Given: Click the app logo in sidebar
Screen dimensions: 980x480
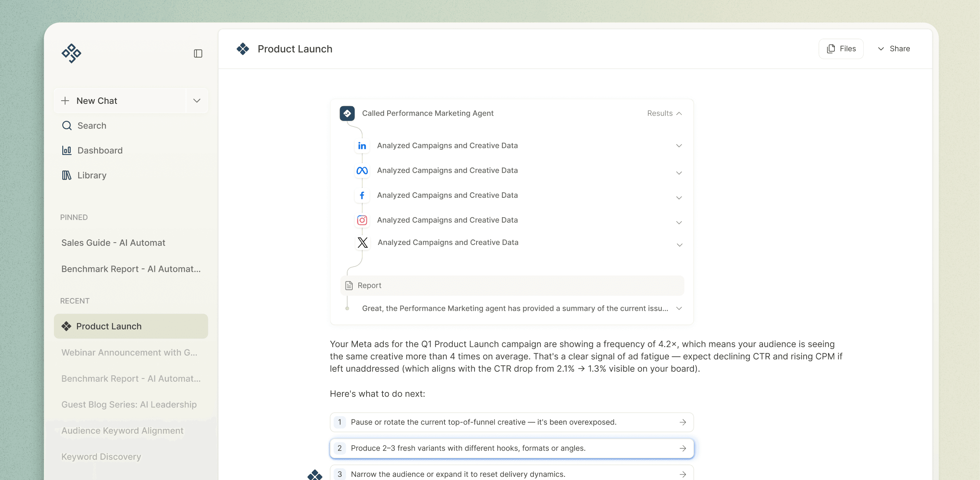Looking at the screenshot, I should point(71,54).
